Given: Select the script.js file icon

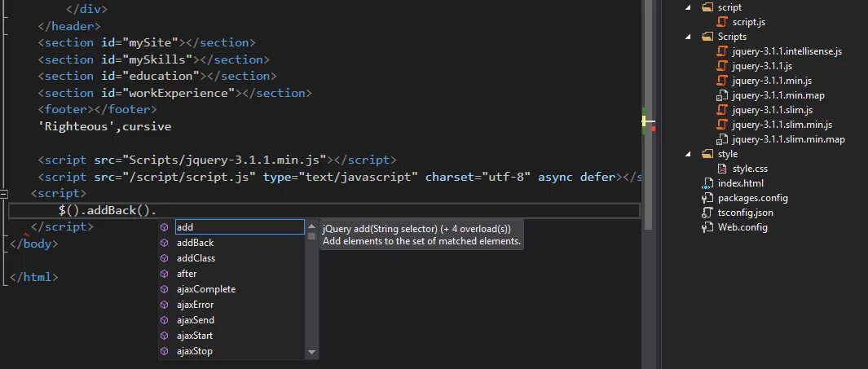Looking at the screenshot, I should click(722, 22).
